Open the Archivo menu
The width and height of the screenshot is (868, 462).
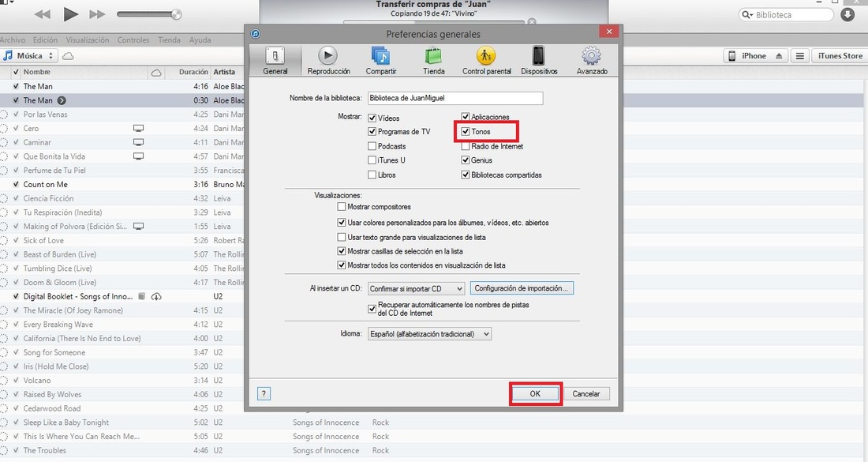[x=13, y=40]
